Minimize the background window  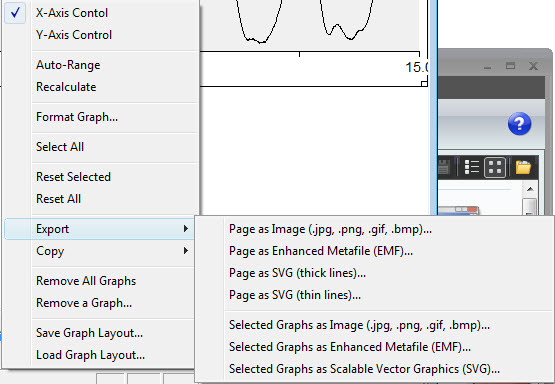pyautogui.click(x=487, y=67)
